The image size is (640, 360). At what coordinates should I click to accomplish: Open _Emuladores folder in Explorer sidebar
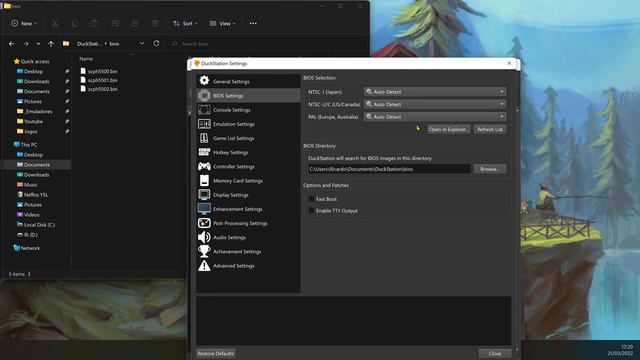[x=35, y=111]
